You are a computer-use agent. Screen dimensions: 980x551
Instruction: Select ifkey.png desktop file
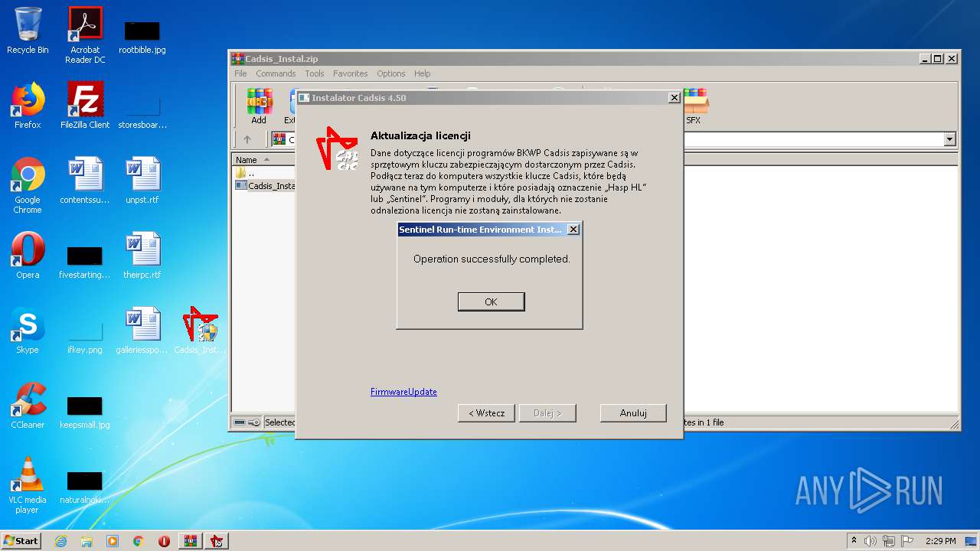[x=85, y=337]
